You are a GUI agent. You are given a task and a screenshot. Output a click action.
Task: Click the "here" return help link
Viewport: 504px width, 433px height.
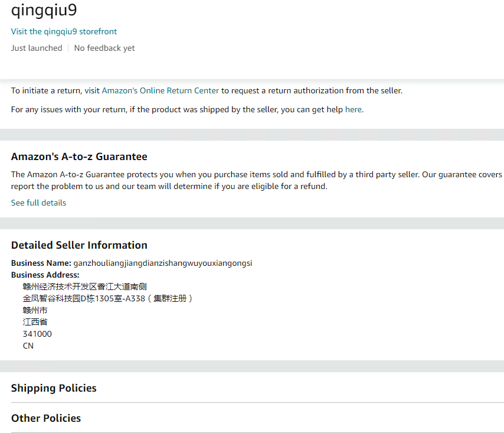(353, 109)
